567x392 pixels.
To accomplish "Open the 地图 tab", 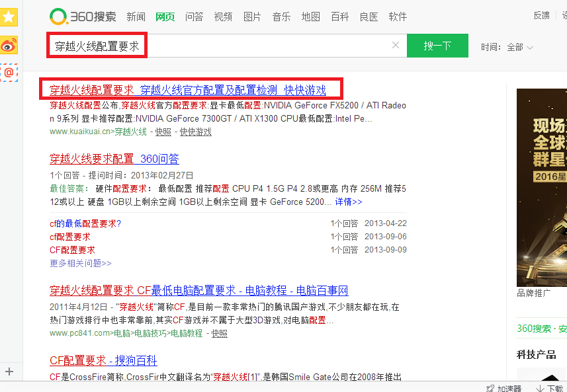I will coord(310,17).
